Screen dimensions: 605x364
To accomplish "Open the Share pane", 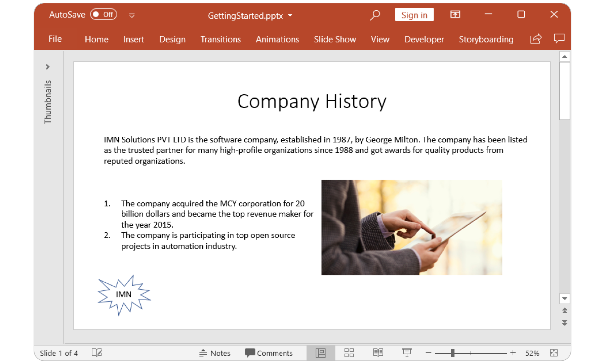I will coord(536,39).
